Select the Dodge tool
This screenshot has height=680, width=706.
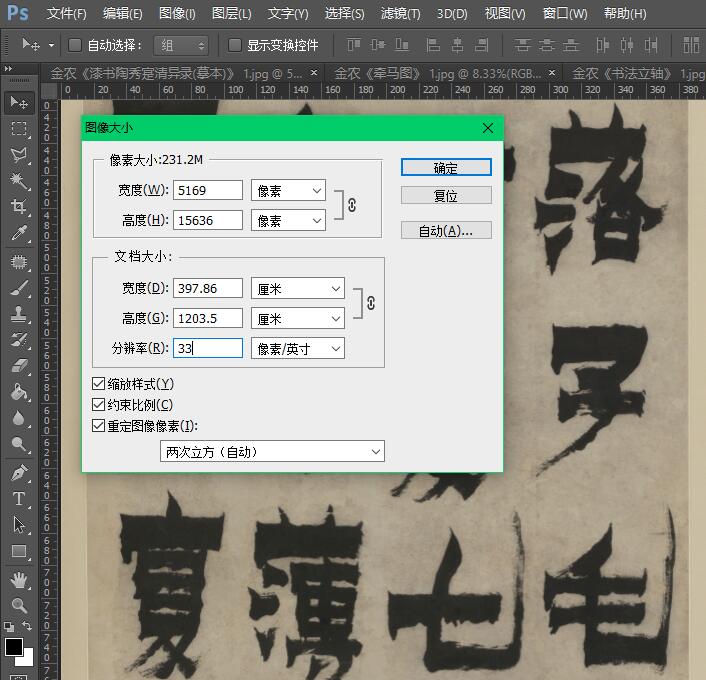(x=19, y=444)
